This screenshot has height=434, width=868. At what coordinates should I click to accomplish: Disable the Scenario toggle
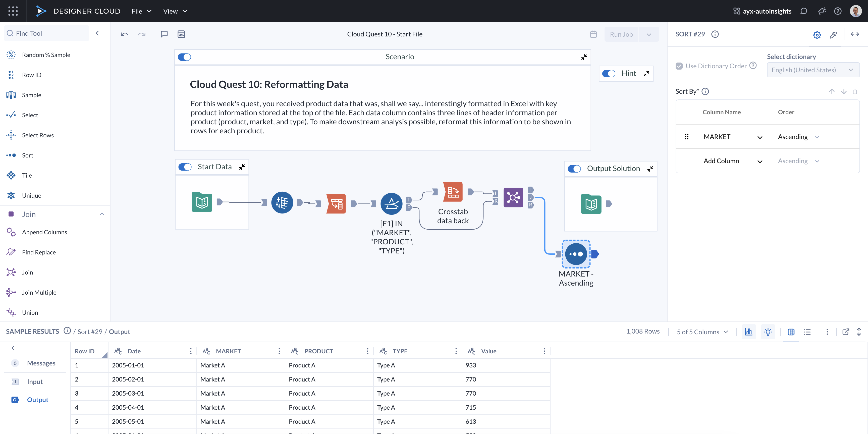point(184,57)
